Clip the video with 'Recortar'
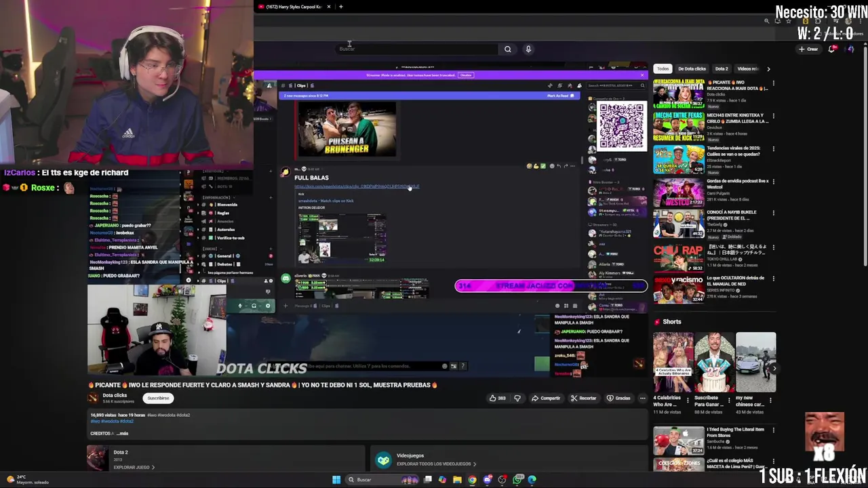The image size is (868, 488). pos(583,398)
